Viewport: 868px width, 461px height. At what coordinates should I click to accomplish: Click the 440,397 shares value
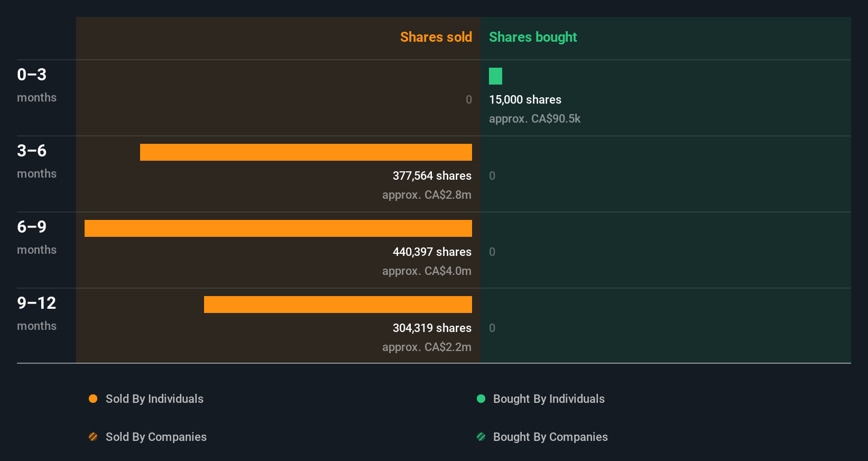point(432,252)
